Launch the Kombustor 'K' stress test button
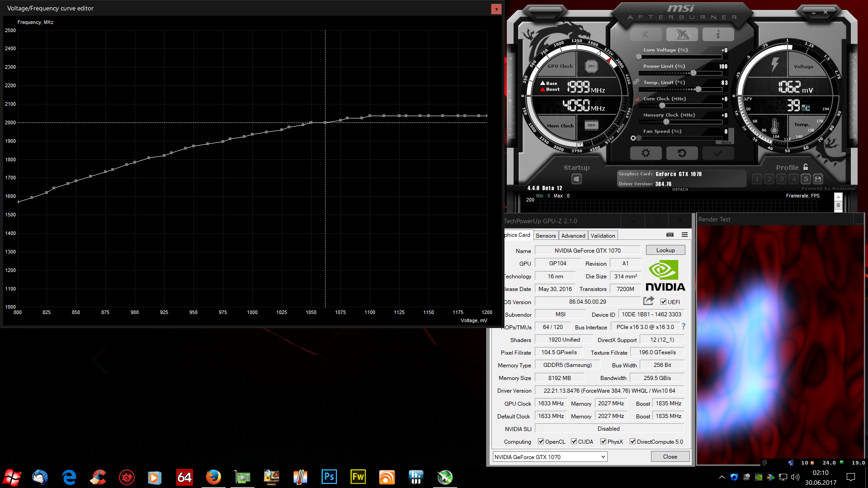 646,34
